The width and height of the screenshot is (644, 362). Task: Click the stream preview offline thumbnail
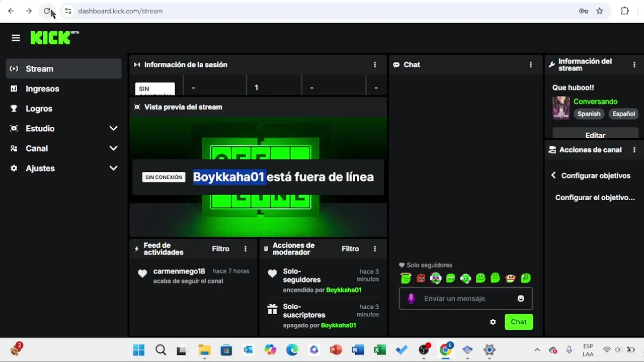click(258, 177)
